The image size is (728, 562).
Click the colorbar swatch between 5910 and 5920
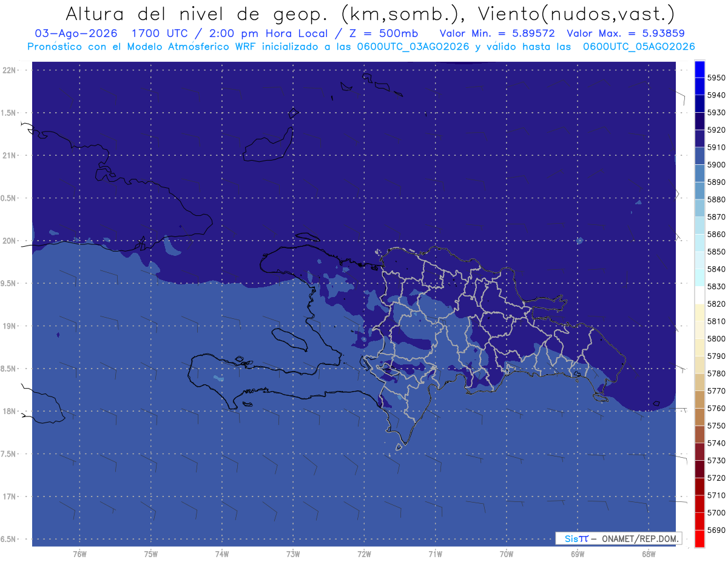699,138
